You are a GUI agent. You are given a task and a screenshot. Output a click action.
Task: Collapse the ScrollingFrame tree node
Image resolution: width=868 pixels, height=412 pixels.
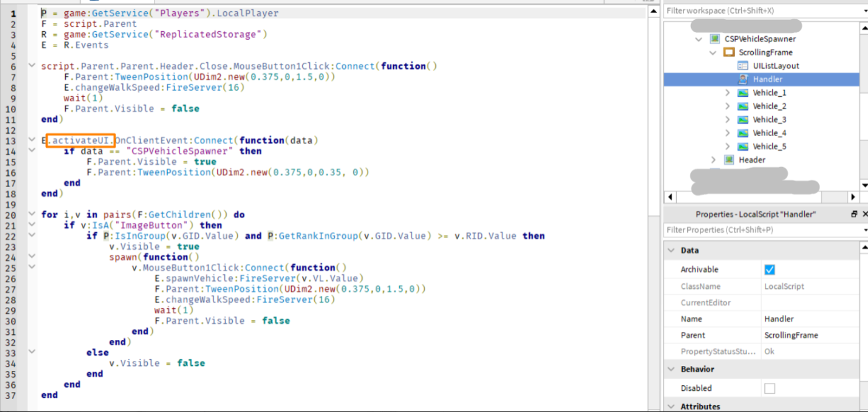(x=713, y=52)
